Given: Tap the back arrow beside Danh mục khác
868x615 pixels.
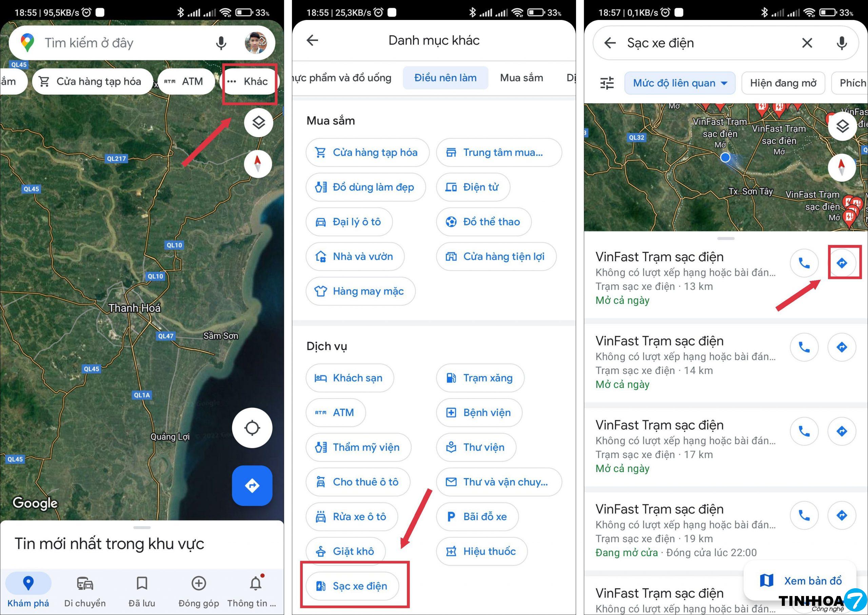Looking at the screenshot, I should 312,40.
